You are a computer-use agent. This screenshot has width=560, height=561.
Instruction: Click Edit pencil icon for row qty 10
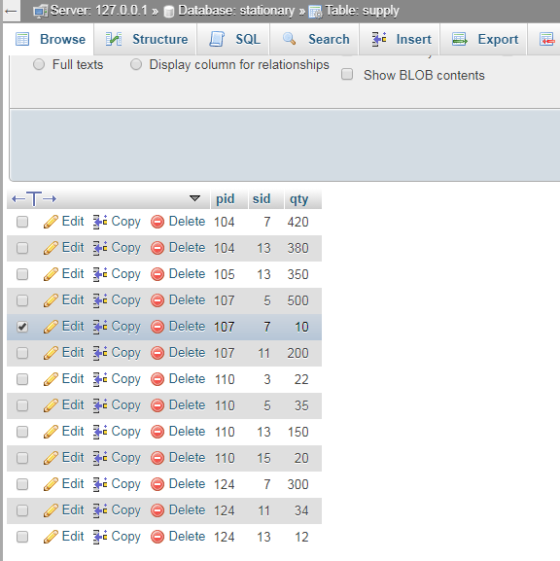[50, 327]
